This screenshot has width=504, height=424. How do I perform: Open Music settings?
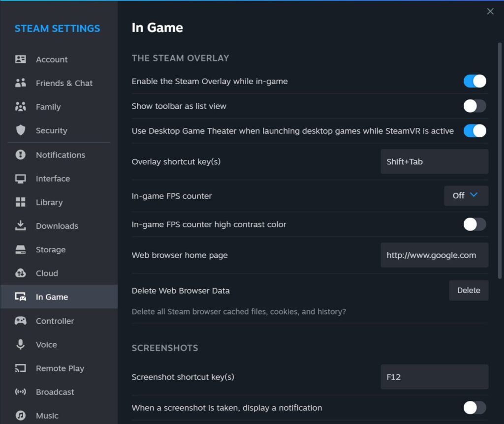pos(59,415)
